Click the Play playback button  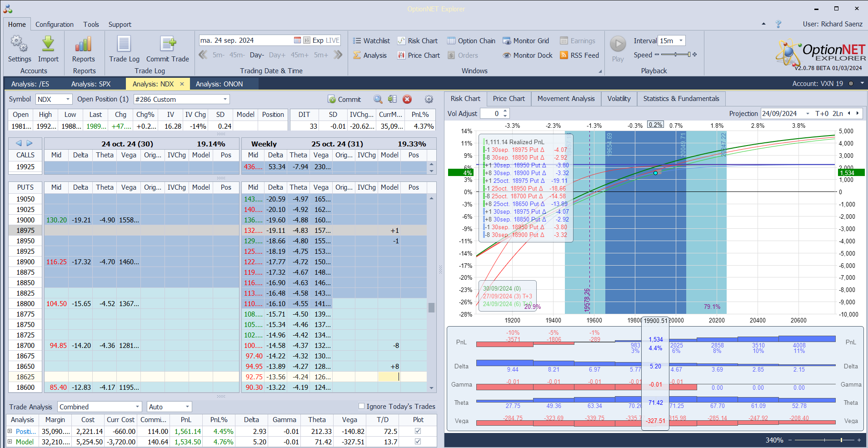tap(618, 44)
